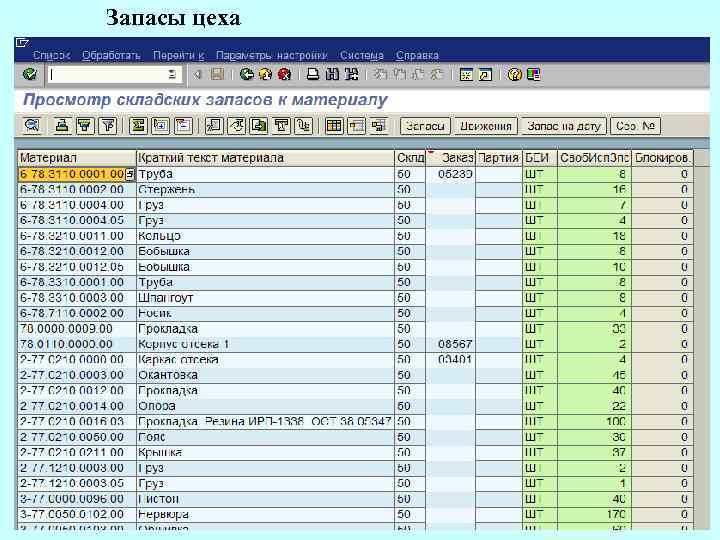Click the Sort Ascending icon
Viewport: 720px width, 540px height.
(x=62, y=125)
